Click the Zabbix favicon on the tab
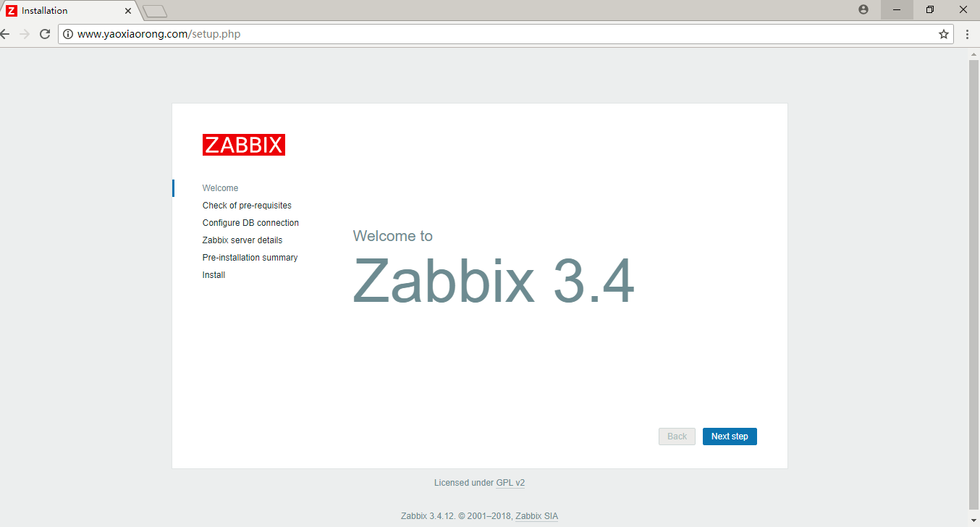980x527 pixels. (12, 11)
